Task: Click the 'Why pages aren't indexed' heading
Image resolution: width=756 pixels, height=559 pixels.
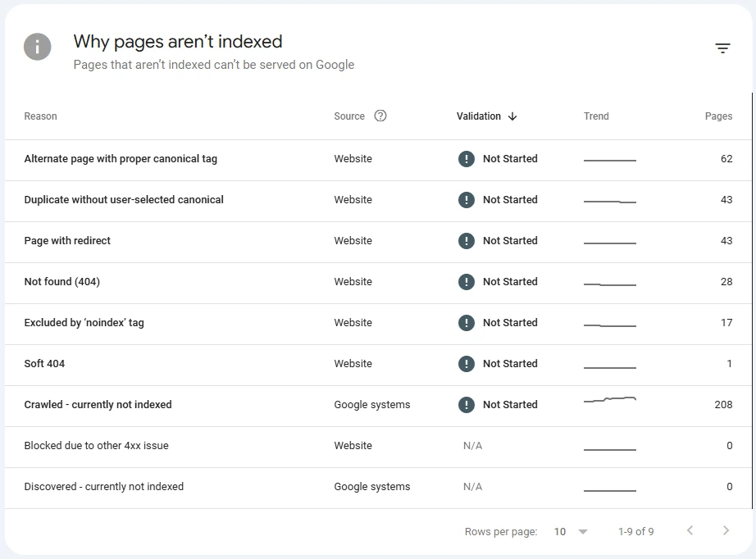Action: (178, 42)
